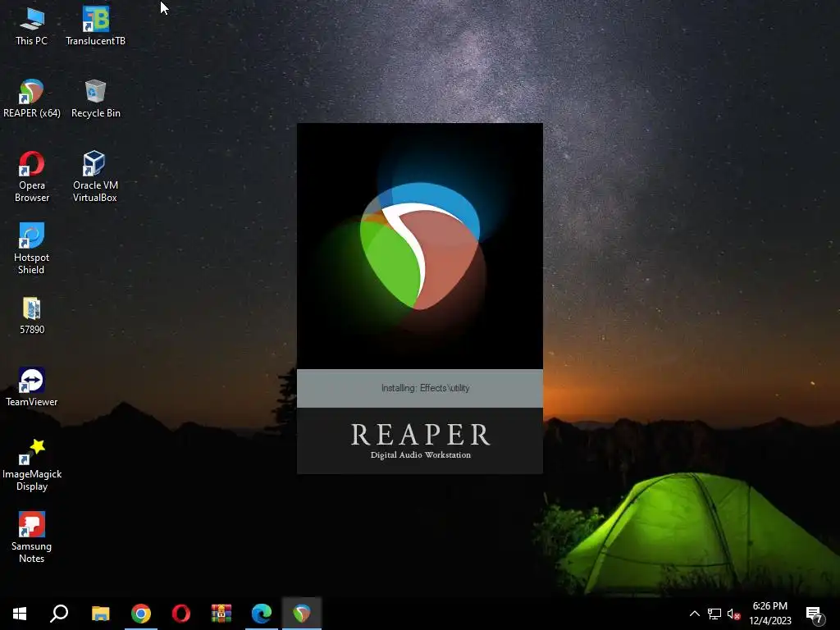840x630 pixels.
Task: Open the This PC desktop icon
Action: click(x=32, y=26)
